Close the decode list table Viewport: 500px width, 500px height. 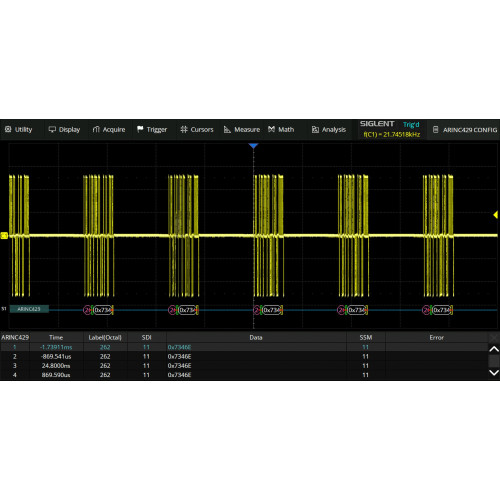click(494, 338)
